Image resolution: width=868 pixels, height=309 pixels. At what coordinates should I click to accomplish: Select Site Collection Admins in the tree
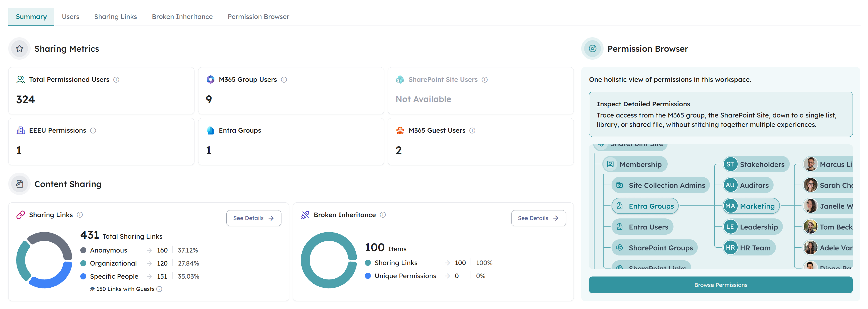tap(661, 185)
